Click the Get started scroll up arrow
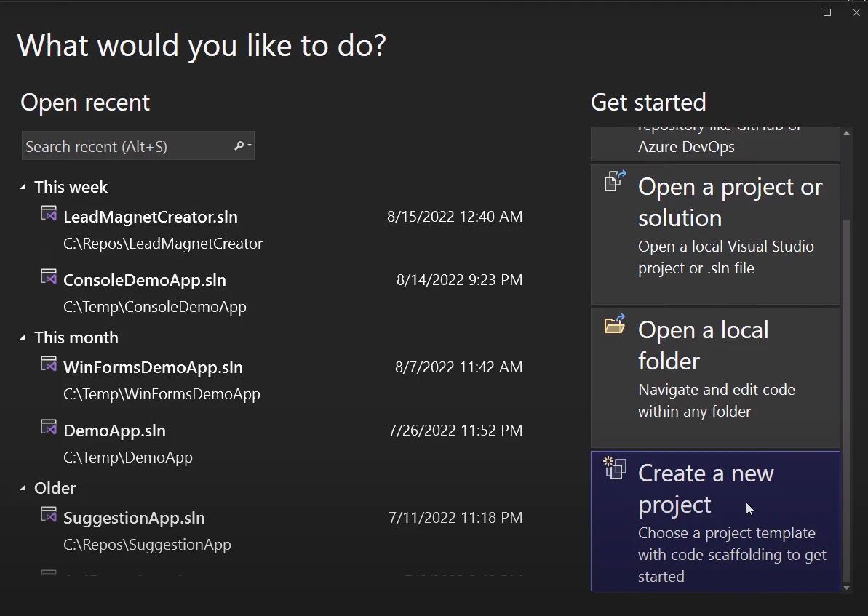Viewport: 868px width, 616px height. (846, 133)
